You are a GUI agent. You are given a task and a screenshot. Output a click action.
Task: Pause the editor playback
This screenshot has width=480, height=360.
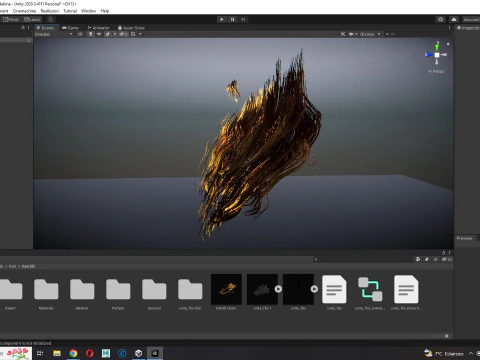[233, 19]
